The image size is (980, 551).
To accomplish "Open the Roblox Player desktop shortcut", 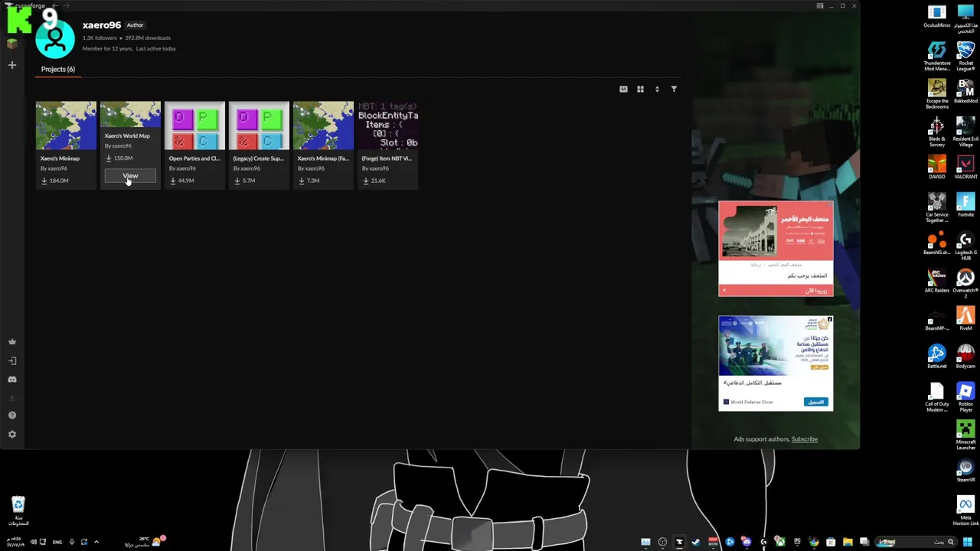I will [x=965, y=398].
